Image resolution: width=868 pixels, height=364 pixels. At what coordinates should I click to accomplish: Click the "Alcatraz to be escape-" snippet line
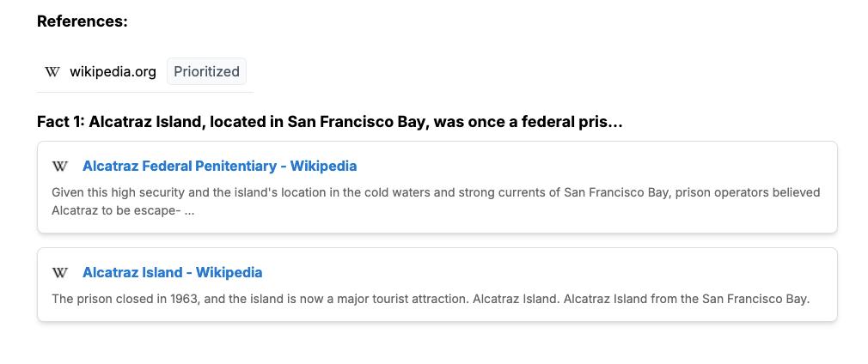click(115, 210)
